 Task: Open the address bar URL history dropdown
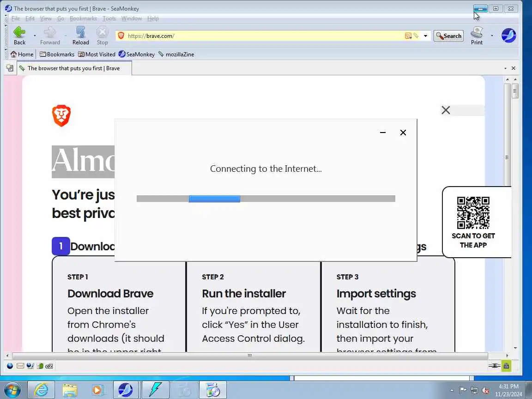[425, 36]
